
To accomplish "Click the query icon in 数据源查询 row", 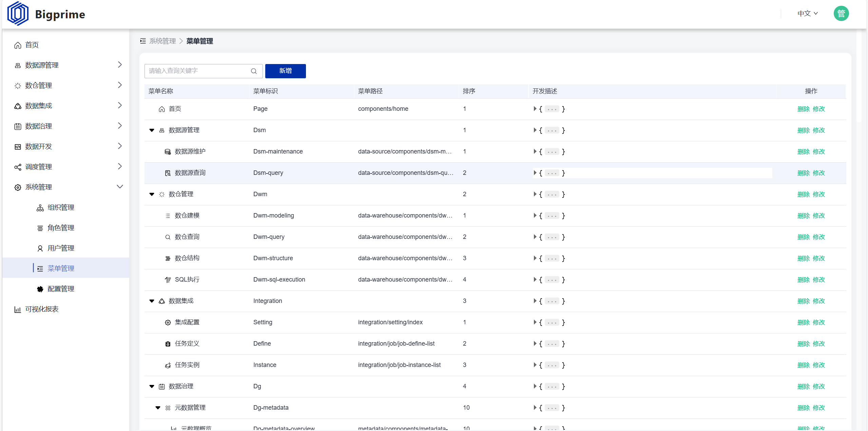I will tap(168, 173).
